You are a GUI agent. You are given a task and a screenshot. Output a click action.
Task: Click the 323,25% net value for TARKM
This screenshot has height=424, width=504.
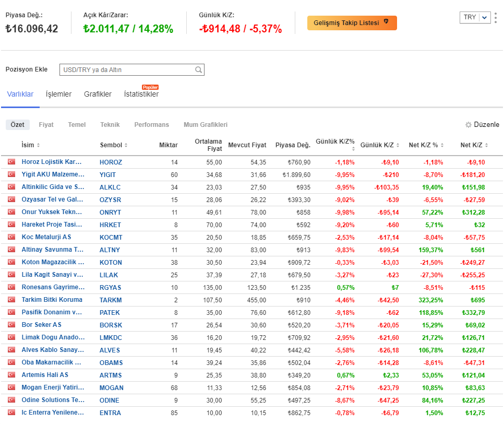[x=431, y=300]
